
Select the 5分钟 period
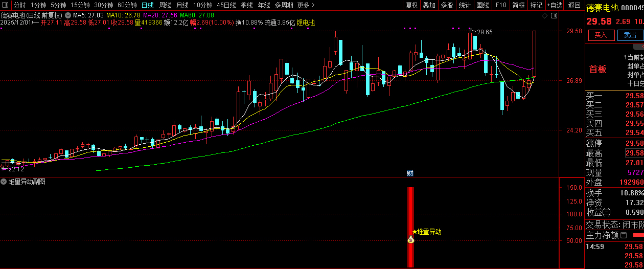click(58, 5)
